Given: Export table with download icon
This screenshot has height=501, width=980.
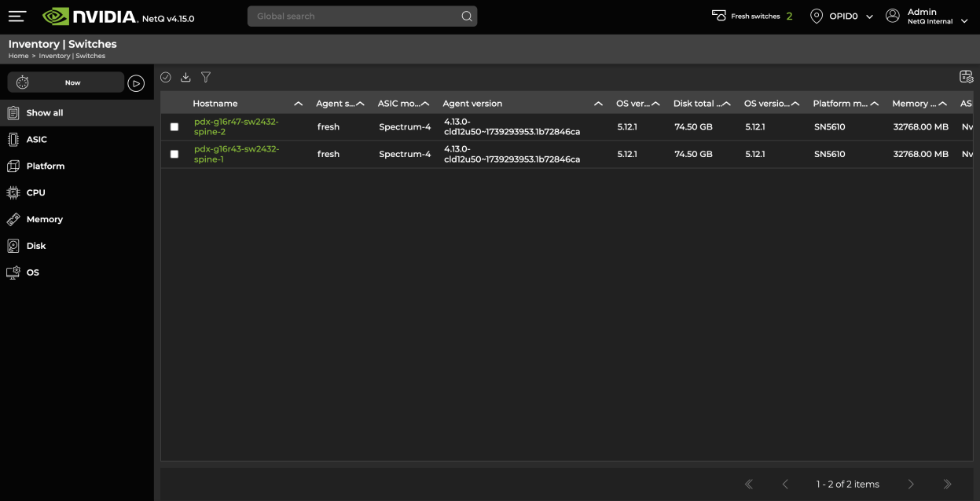Looking at the screenshot, I should (x=185, y=77).
